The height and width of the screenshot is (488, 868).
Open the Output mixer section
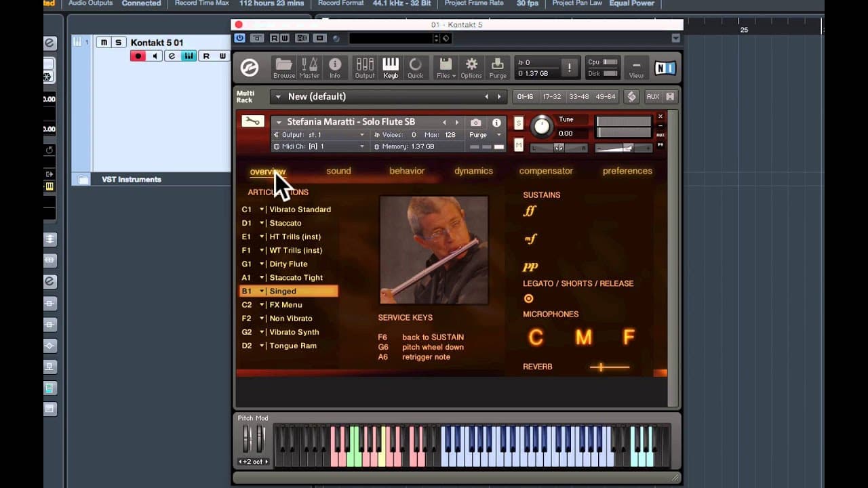point(365,68)
